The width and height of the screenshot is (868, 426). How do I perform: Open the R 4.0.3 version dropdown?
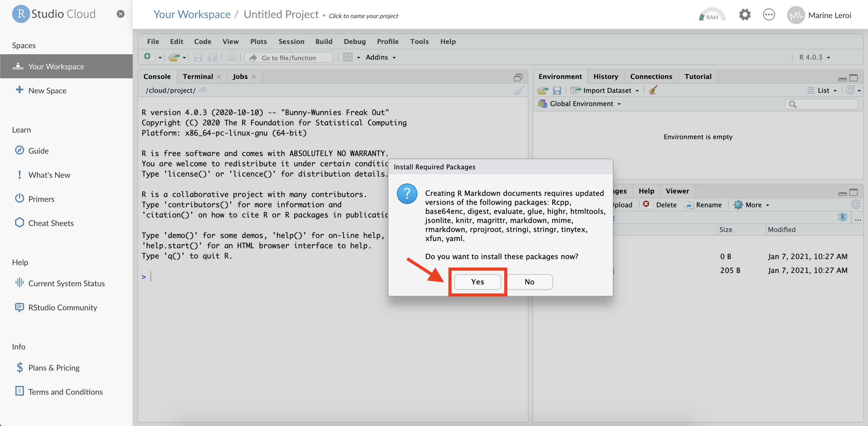[814, 57]
